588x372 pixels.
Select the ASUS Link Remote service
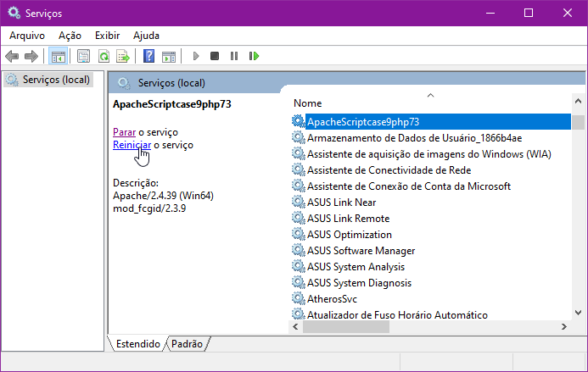[x=348, y=219]
